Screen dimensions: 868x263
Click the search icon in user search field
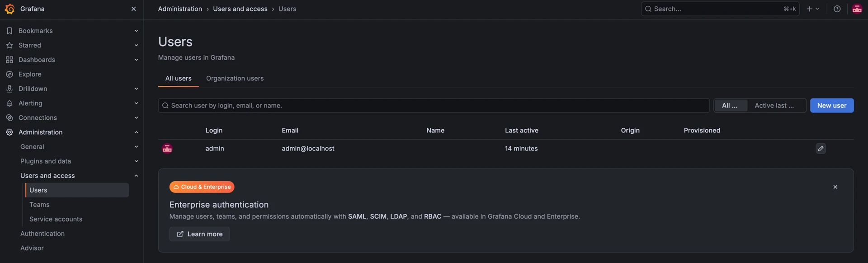165,105
